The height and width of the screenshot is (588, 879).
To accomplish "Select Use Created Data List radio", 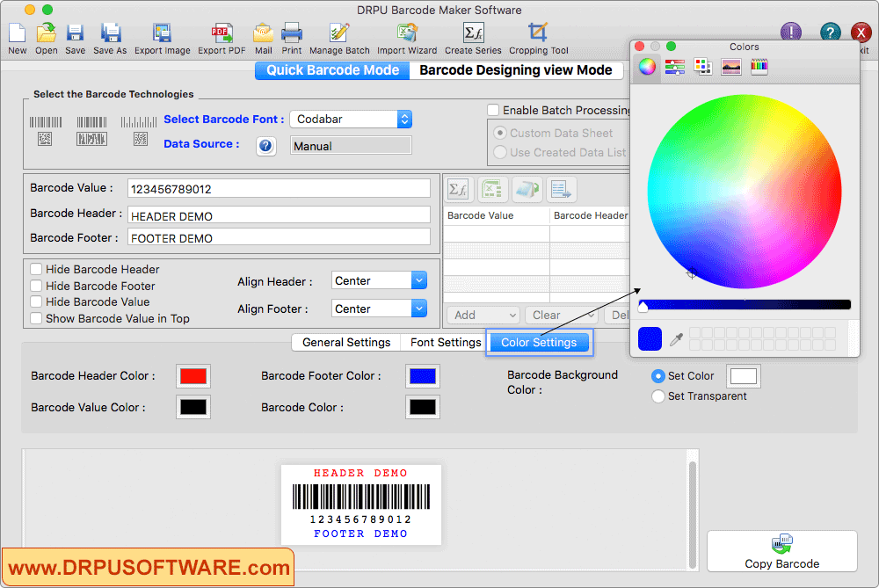I will [x=499, y=152].
